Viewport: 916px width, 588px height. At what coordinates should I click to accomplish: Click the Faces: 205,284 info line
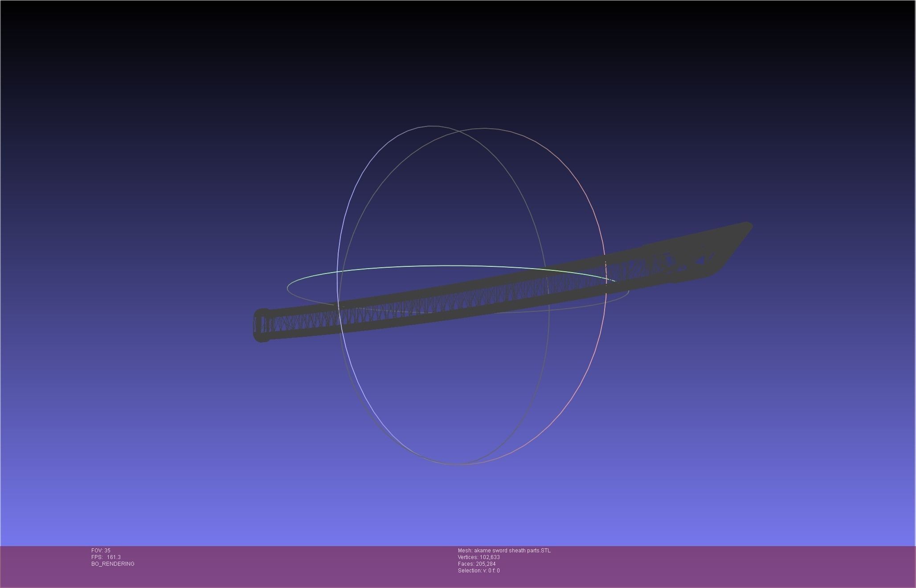tap(477, 564)
